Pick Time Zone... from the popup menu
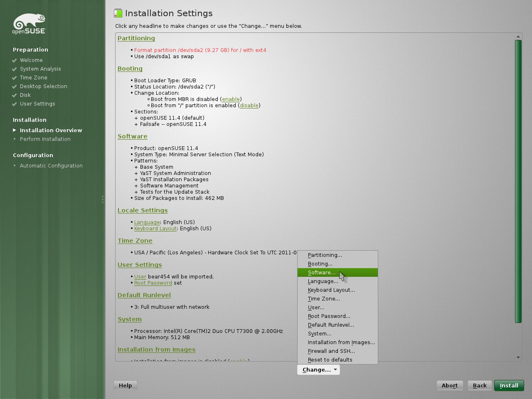 [x=337, y=299]
